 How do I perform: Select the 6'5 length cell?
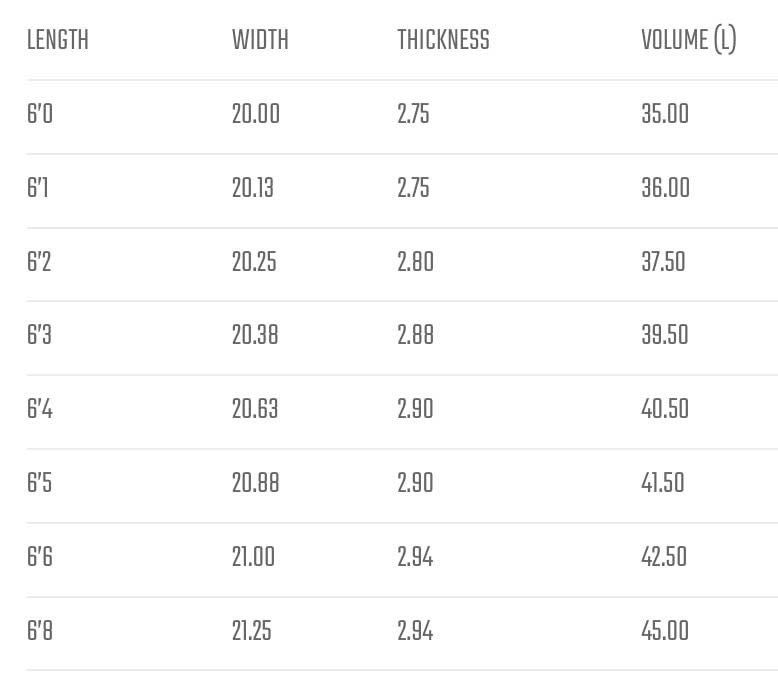tap(39, 483)
